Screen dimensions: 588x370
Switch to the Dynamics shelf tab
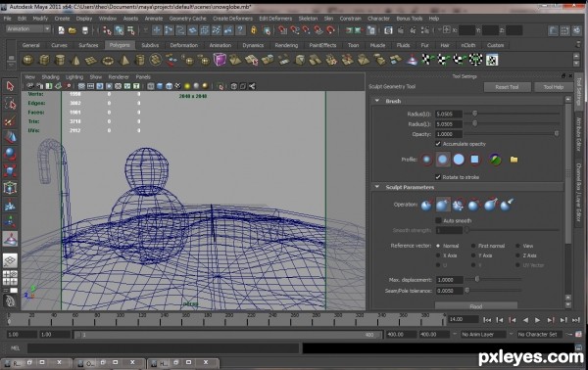pos(253,45)
